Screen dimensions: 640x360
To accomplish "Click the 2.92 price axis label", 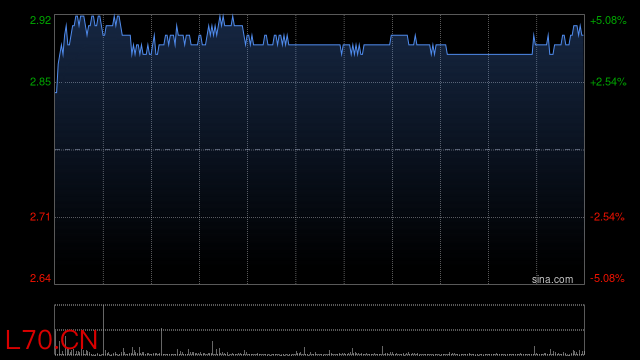I will tap(40, 20).
